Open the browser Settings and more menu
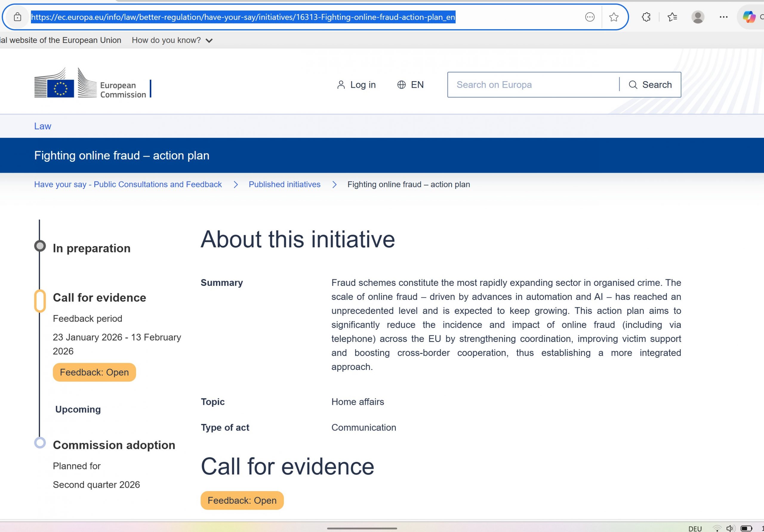The width and height of the screenshot is (764, 532). [723, 17]
